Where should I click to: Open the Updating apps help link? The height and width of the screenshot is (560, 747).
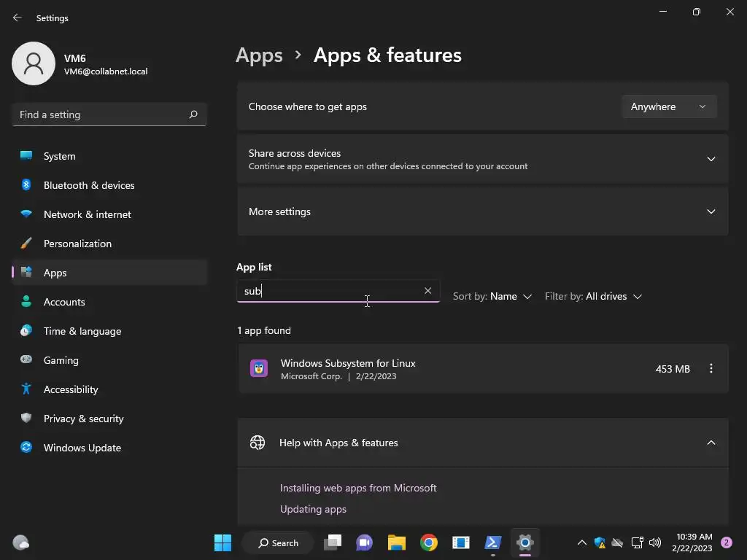pos(313,509)
